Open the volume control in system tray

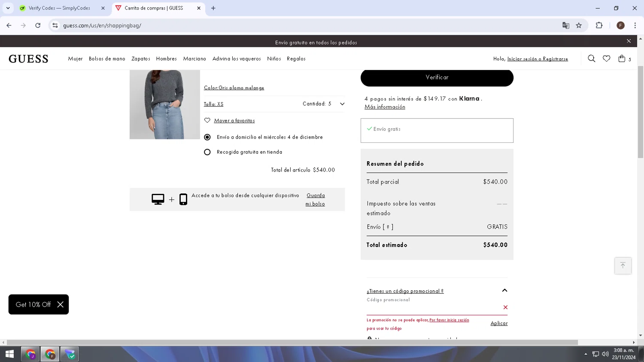click(605, 354)
